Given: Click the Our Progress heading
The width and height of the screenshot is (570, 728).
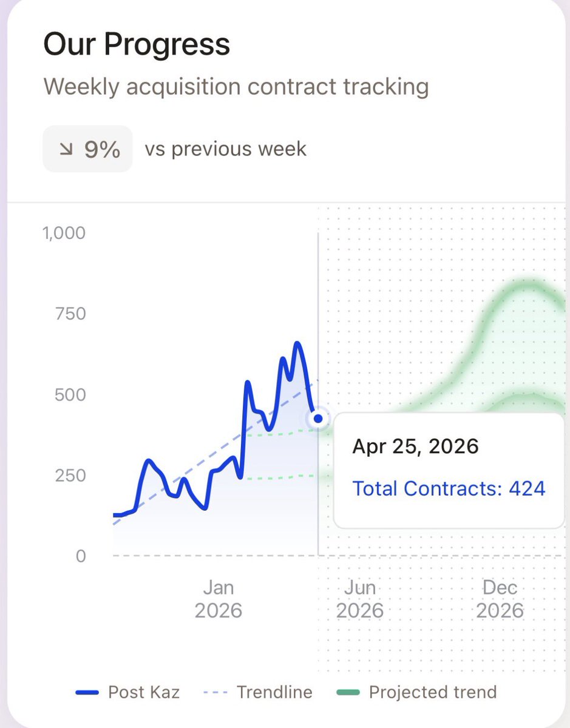Looking at the screenshot, I should tap(137, 44).
